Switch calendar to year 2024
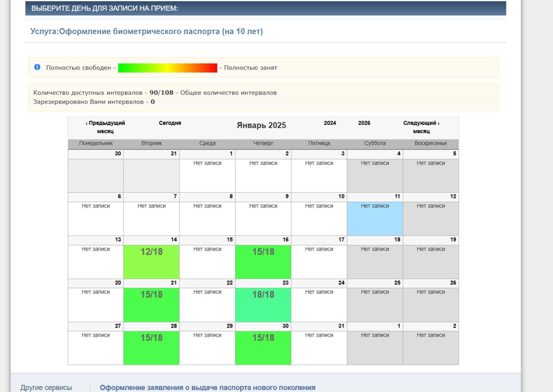The width and height of the screenshot is (553, 392). (330, 123)
